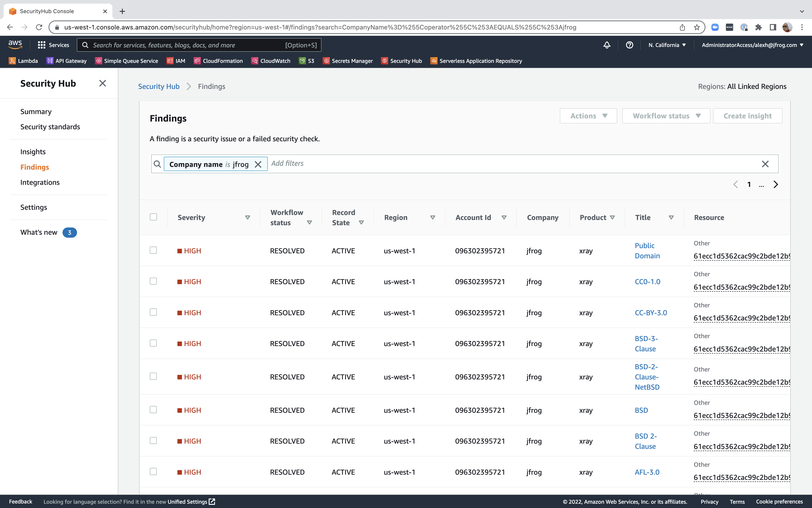Open the AdministratorAccess account menu

click(752, 45)
